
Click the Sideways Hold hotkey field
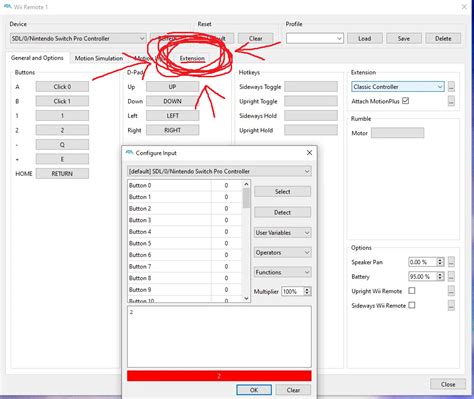[x=311, y=116]
